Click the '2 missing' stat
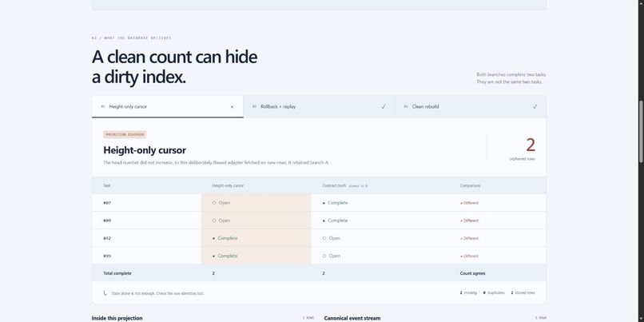The height and width of the screenshot is (322, 644). click(x=468, y=293)
